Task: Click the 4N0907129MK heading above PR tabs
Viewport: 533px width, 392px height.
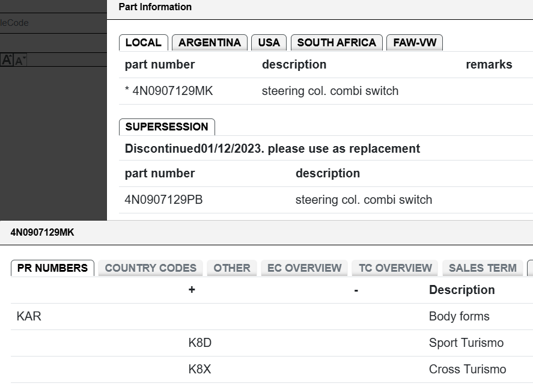Action: tap(42, 233)
